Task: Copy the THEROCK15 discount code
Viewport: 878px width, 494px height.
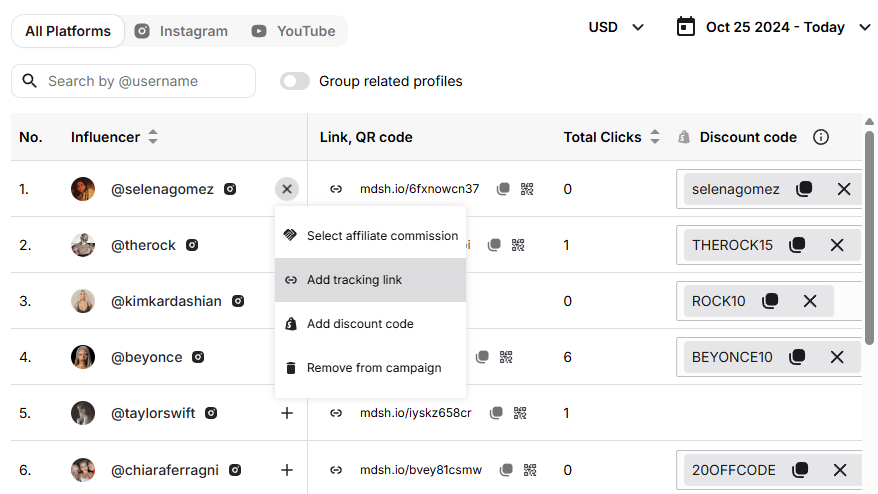Action: click(x=797, y=245)
